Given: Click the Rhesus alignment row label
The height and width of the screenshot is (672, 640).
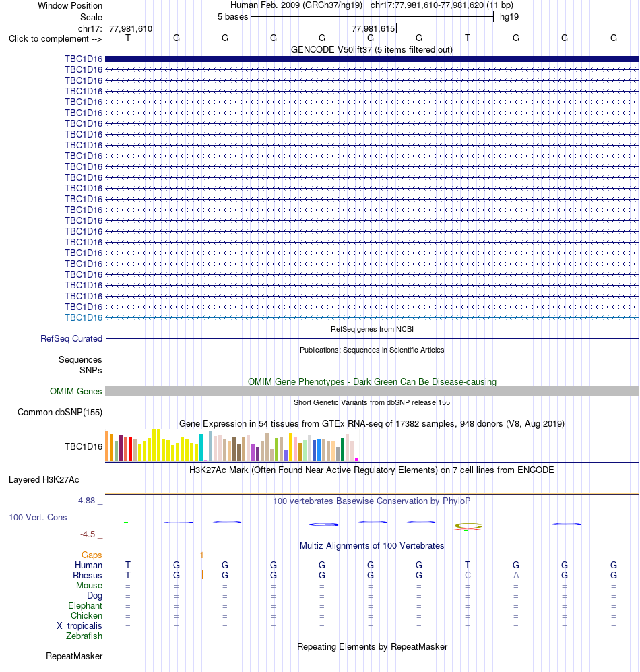Looking at the screenshot, I should (88, 575).
